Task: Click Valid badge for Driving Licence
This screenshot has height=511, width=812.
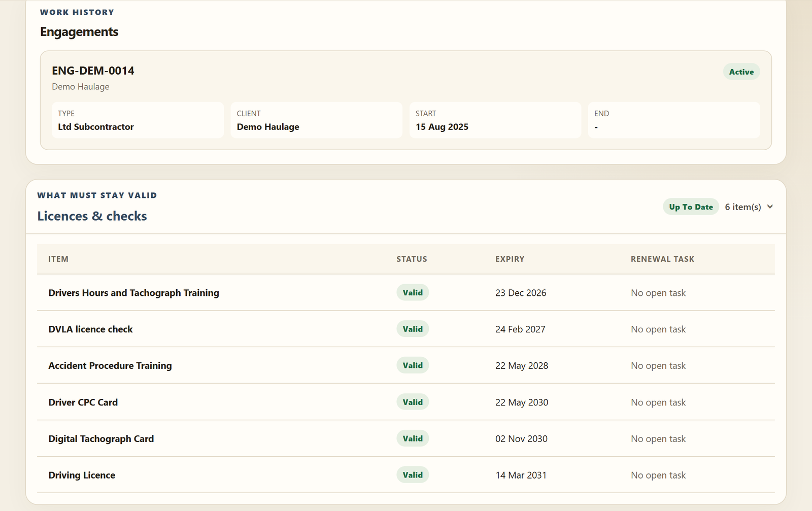Action: click(x=413, y=475)
